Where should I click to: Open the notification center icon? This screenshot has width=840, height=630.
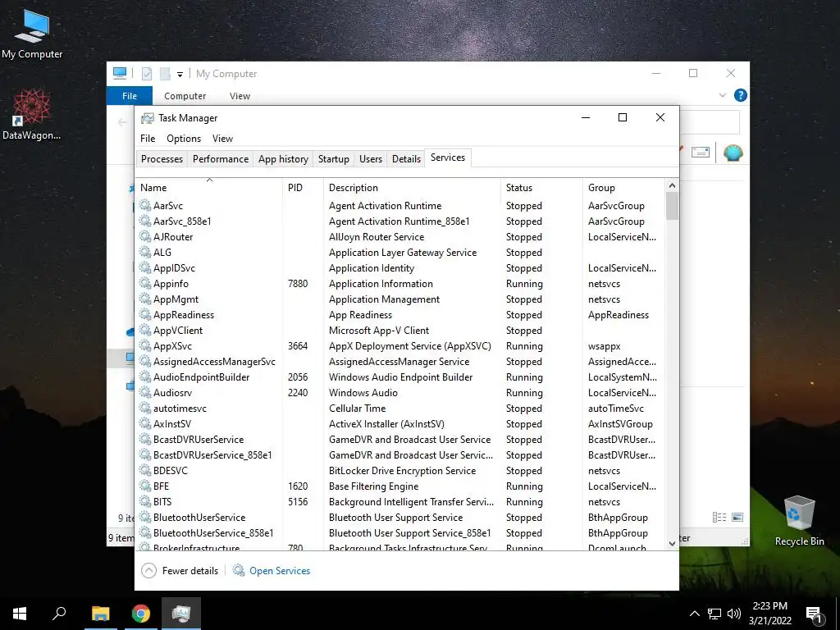point(815,614)
